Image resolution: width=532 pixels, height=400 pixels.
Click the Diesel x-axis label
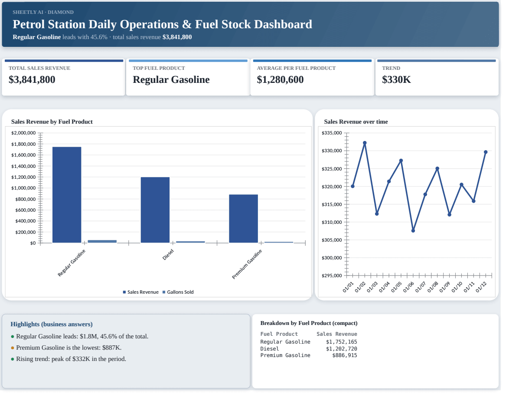tap(168, 255)
